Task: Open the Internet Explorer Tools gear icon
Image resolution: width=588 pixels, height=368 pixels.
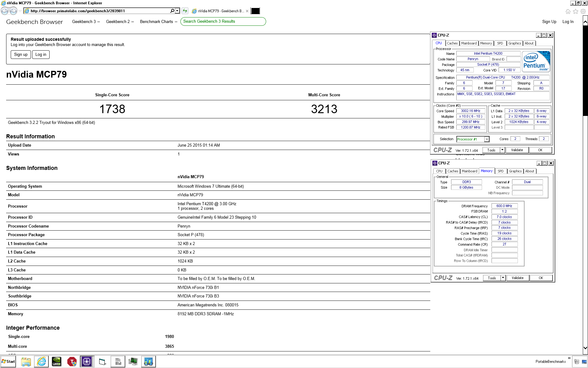Action: [583, 11]
